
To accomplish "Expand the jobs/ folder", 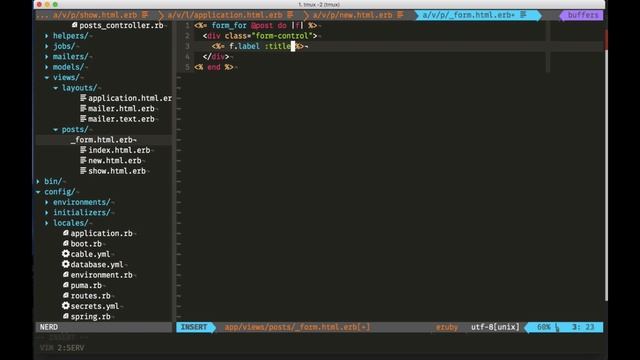I will 47,46.
